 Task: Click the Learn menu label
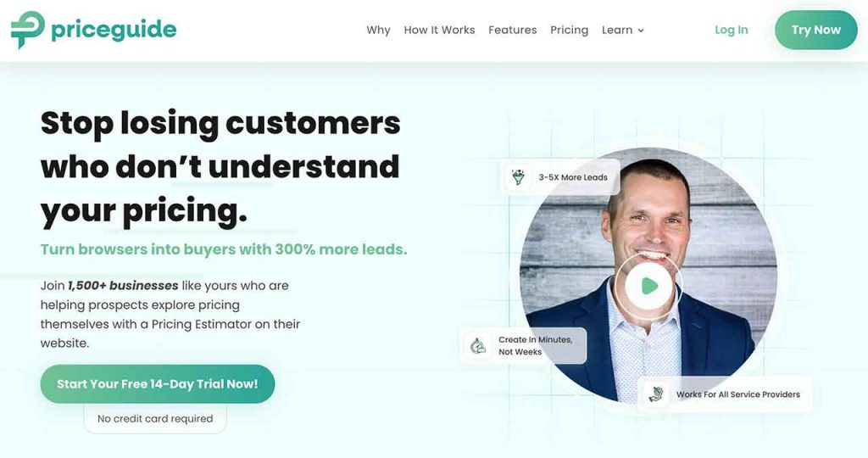click(617, 30)
